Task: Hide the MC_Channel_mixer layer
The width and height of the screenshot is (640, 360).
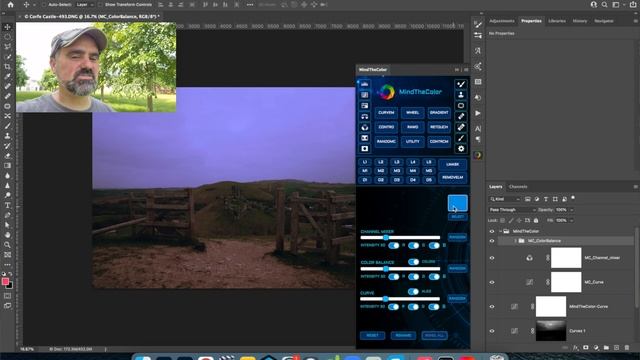Action: (x=492, y=258)
